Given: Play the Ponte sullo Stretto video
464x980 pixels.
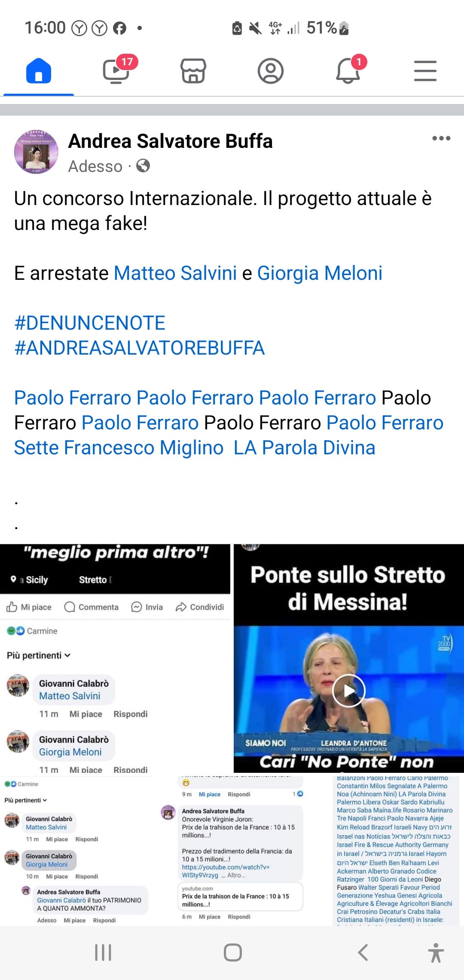Looking at the screenshot, I should pyautogui.click(x=349, y=691).
